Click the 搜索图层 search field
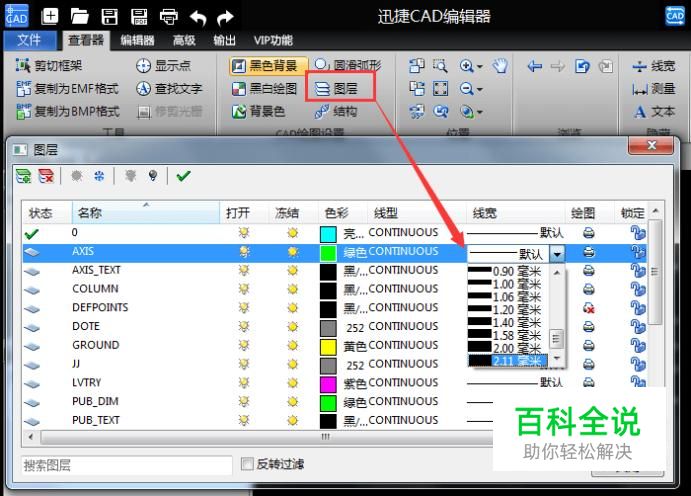The image size is (691, 496). pos(127,465)
